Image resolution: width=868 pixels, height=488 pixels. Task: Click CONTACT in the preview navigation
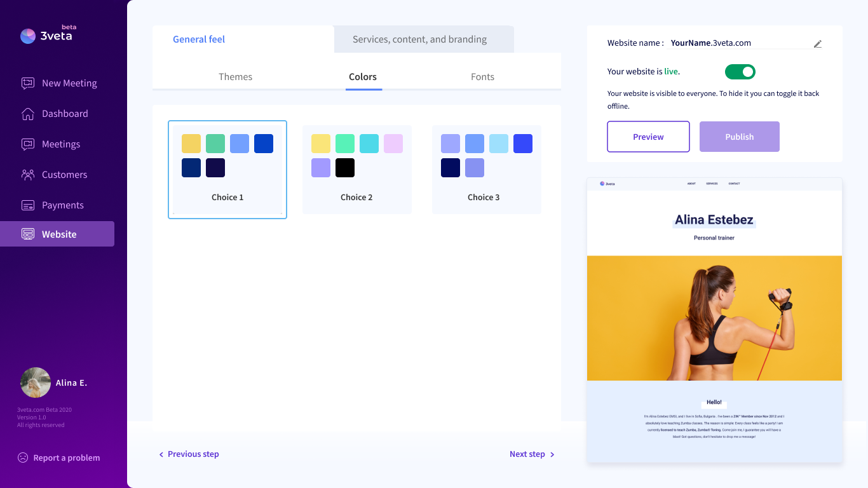click(x=734, y=184)
